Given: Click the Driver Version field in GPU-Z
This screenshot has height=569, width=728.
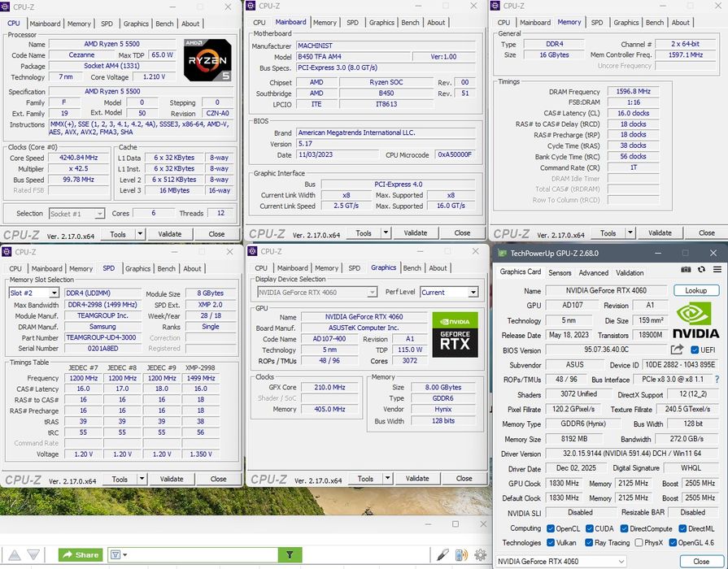Looking at the screenshot, I should click(631, 454).
